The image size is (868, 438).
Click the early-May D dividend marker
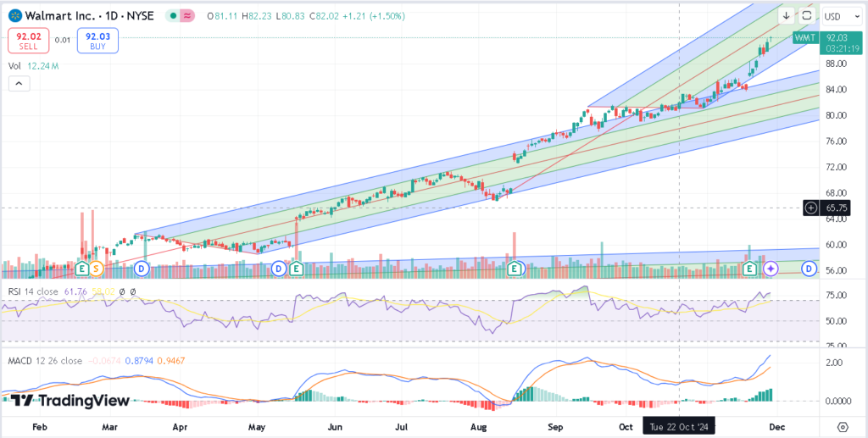pos(279,269)
